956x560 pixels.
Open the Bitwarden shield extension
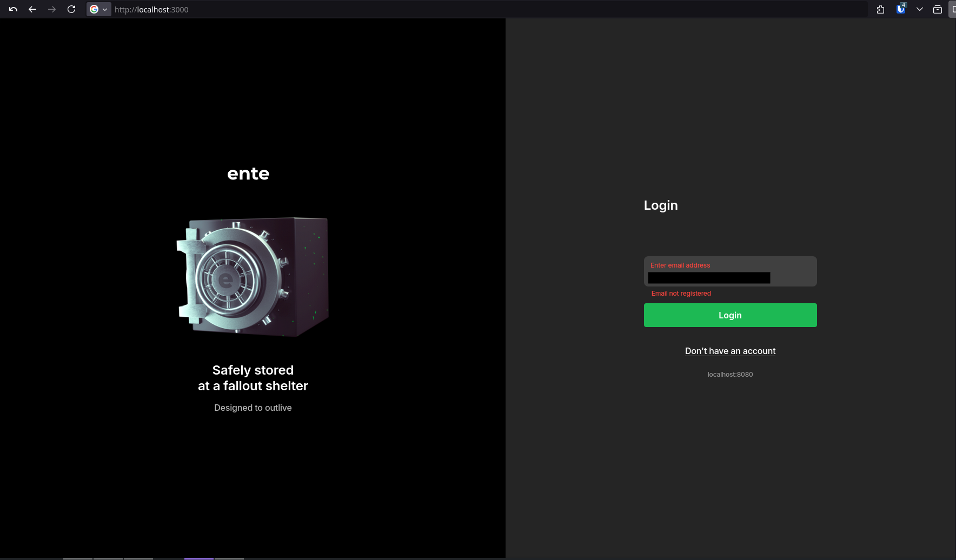[900, 9]
